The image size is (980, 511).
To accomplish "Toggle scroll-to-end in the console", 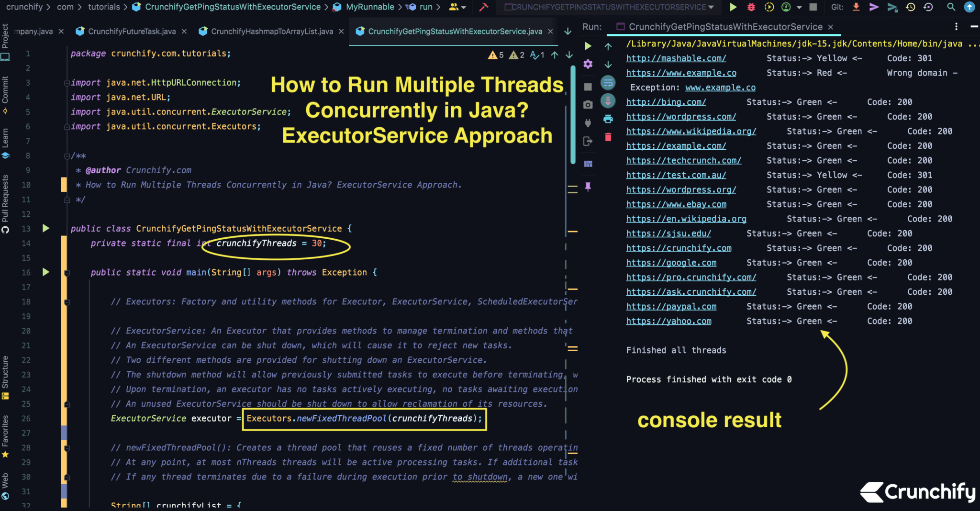I will coord(608,101).
